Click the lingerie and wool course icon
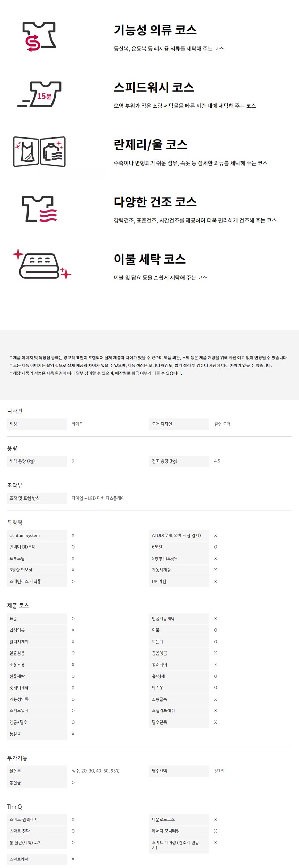This screenshot has height=868, width=299. click(39, 151)
